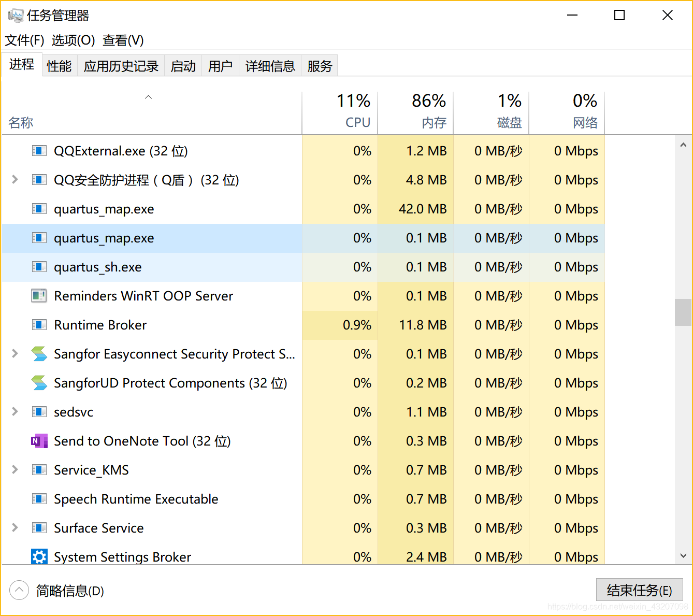Click the 简略信息(D) link
Viewport: 693px width, 616px height.
[x=70, y=591]
